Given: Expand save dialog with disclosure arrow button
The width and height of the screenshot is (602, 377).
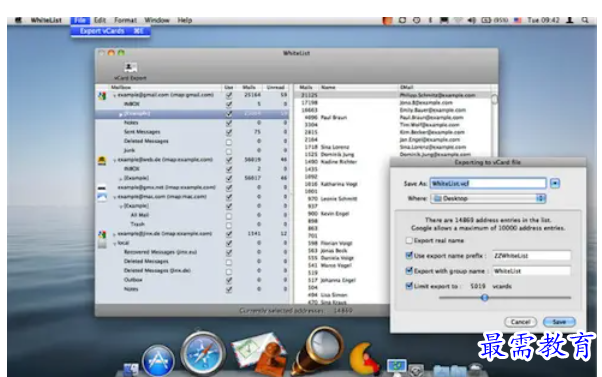Looking at the screenshot, I should 555,184.
